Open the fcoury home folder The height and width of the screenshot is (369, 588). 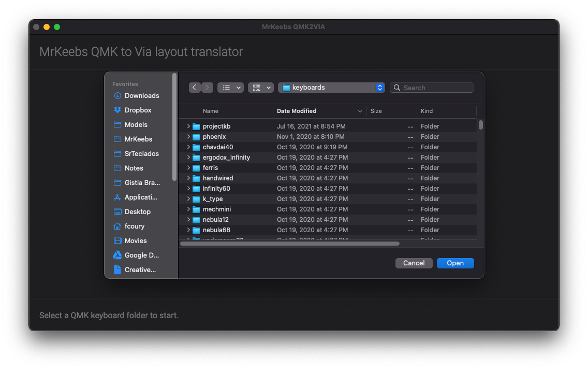coord(129,226)
